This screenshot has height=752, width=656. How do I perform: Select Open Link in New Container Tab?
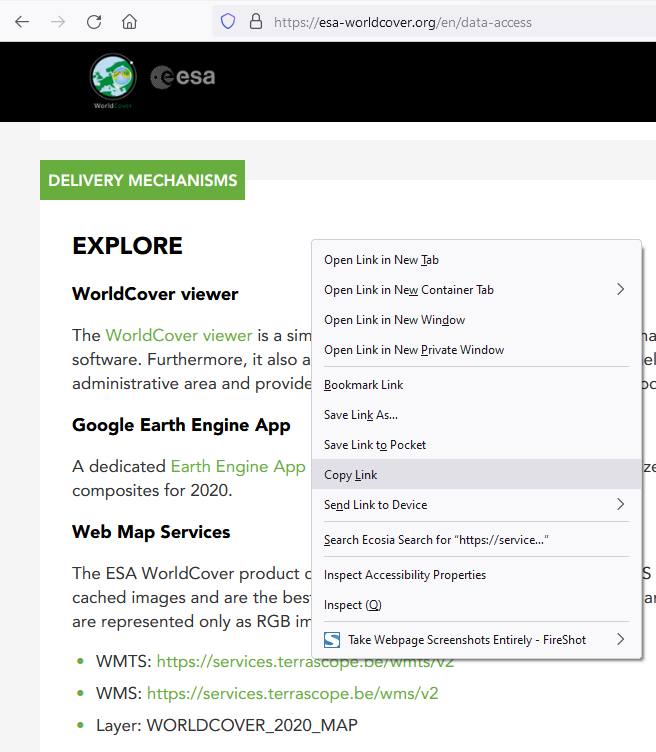pyautogui.click(x=477, y=290)
